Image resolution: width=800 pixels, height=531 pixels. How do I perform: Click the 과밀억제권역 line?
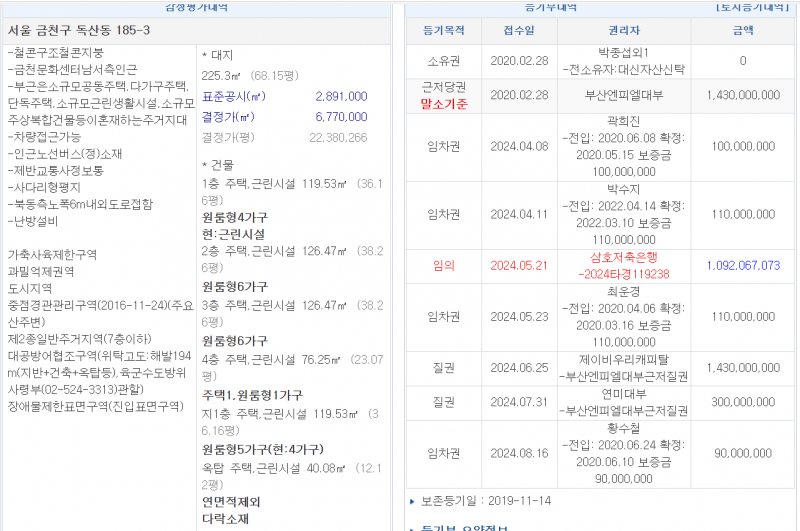[x=41, y=271]
